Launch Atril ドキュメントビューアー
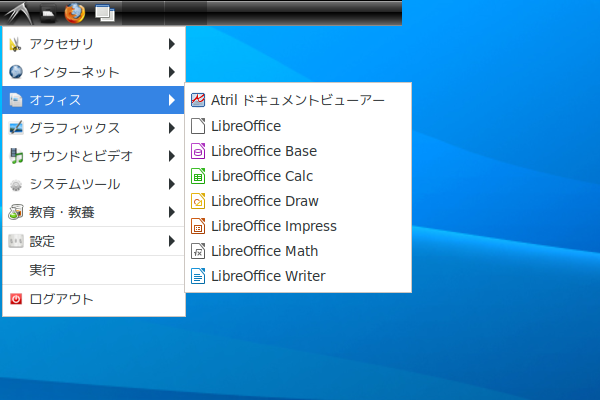The width and height of the screenshot is (600, 400). [298, 100]
